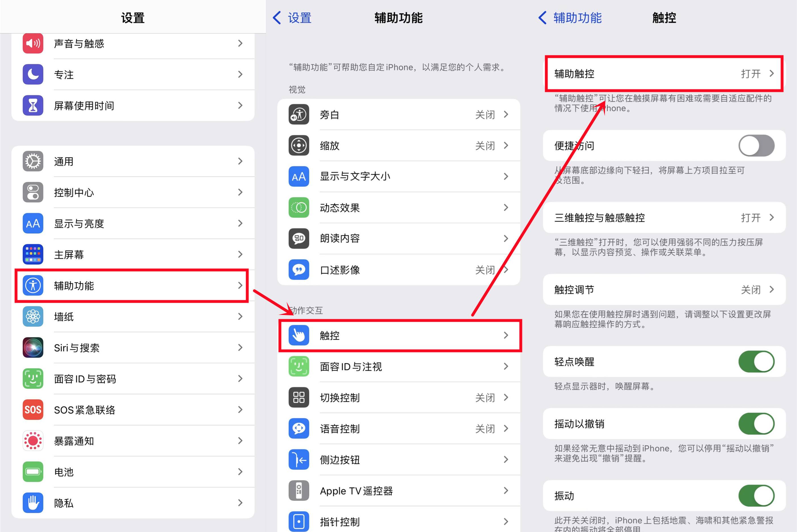This screenshot has height=532, width=797.
Task: Open the 动态效果 accessibility row
Action: (399, 208)
